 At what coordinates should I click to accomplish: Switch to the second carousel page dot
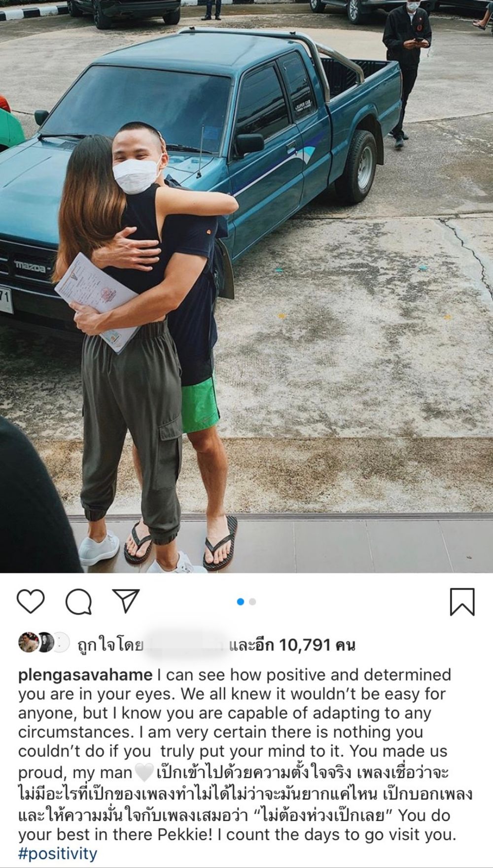pos(252,602)
